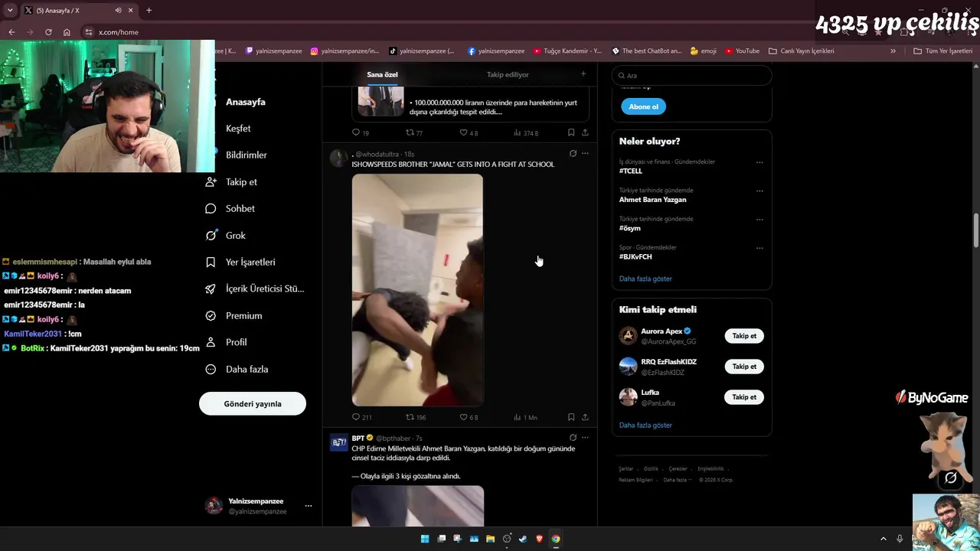The height and width of the screenshot is (551, 980).
Task: Click the Gönderi yayınla button
Action: (253, 403)
